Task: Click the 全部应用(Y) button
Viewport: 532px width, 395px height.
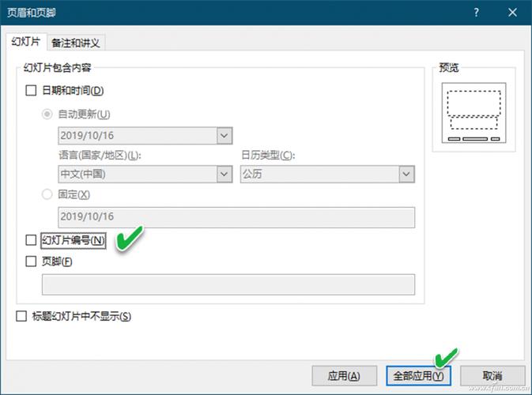Action: [x=418, y=376]
